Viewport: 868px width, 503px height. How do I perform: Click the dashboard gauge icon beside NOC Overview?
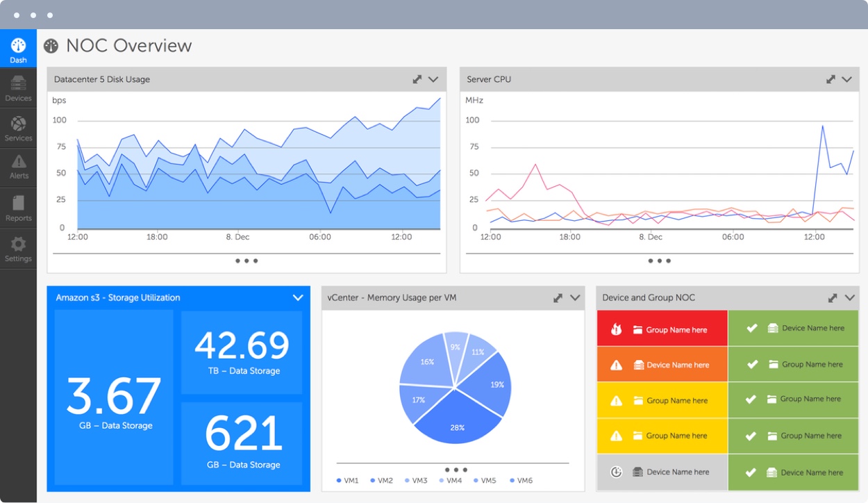click(x=51, y=46)
